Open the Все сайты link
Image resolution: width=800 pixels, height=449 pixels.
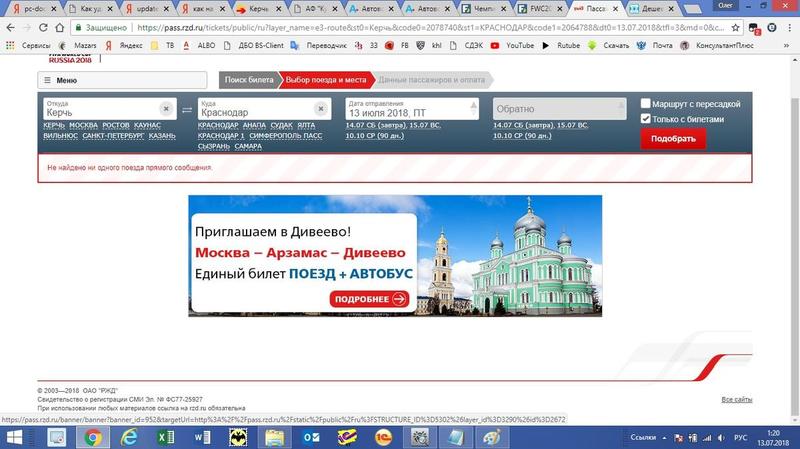point(736,400)
